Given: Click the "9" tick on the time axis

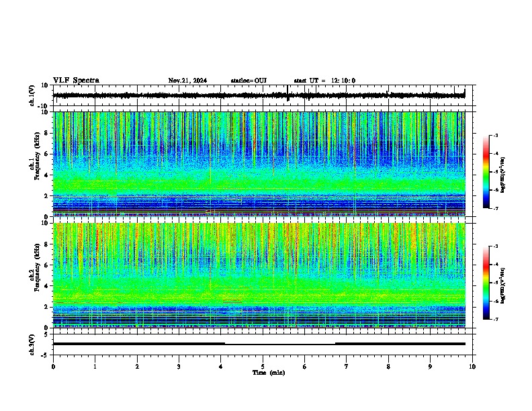Looking at the screenshot, I should coord(430,367).
